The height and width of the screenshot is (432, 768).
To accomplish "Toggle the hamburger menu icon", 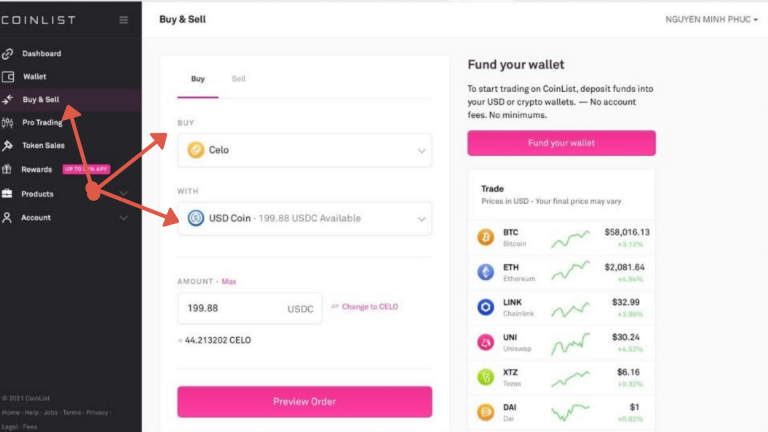I will coord(123,20).
